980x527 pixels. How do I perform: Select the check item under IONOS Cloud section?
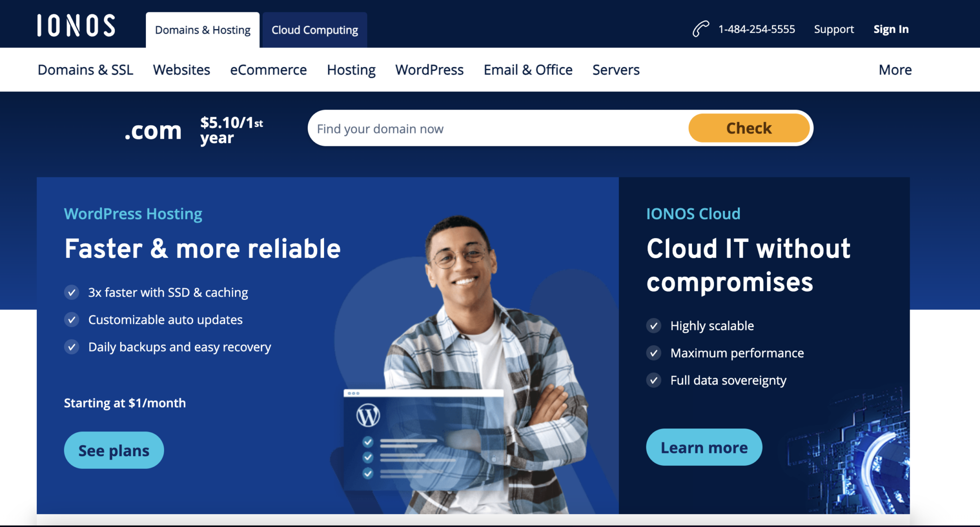click(654, 326)
